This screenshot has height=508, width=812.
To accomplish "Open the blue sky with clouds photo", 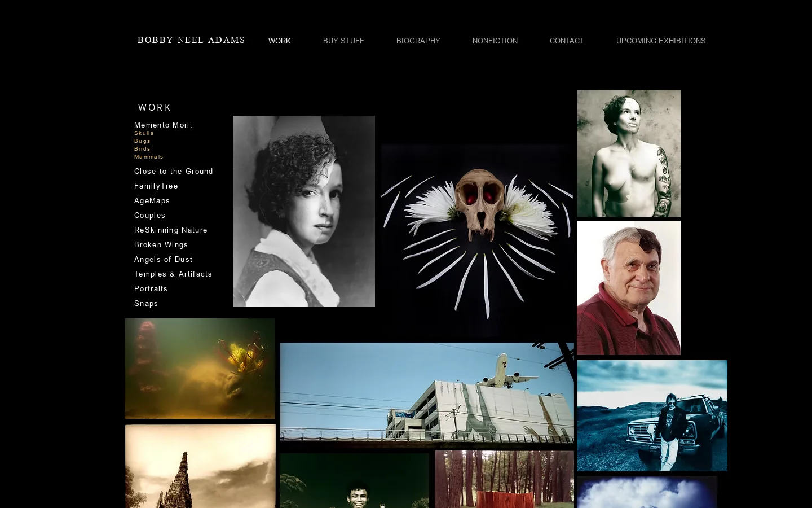I will click(647, 492).
